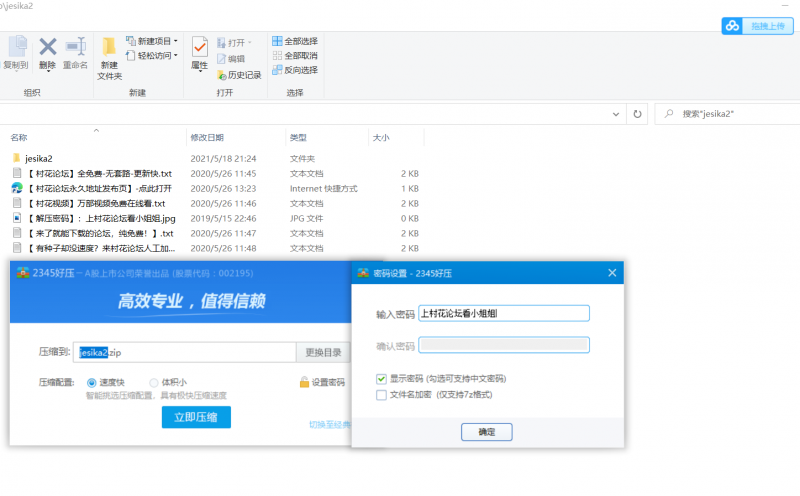Expand the 新建项目 dropdown
The image size is (800, 496).
[176, 41]
